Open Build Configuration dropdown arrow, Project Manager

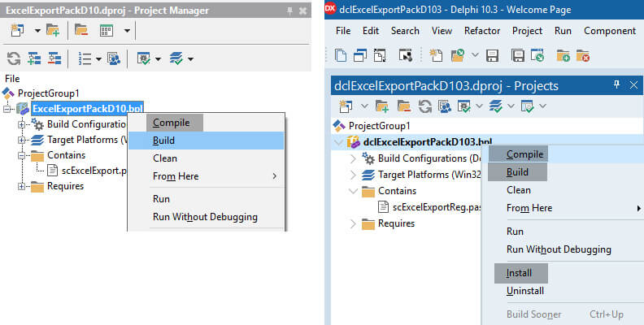tap(158, 59)
